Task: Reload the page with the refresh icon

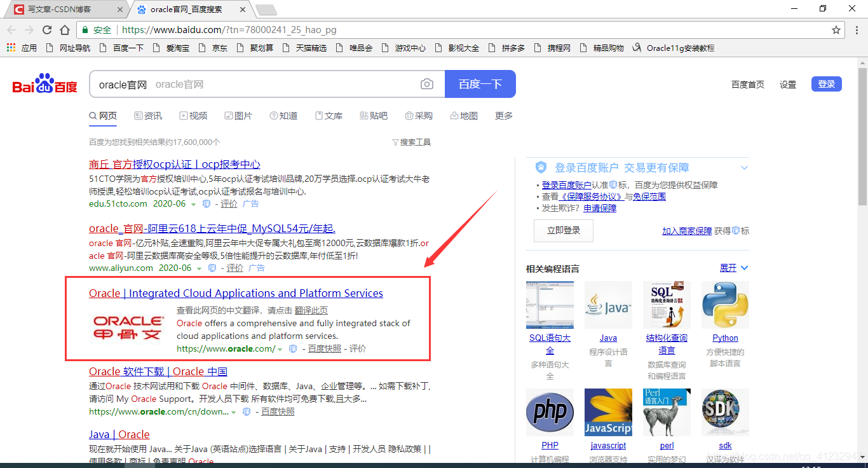Action: pyautogui.click(x=47, y=30)
